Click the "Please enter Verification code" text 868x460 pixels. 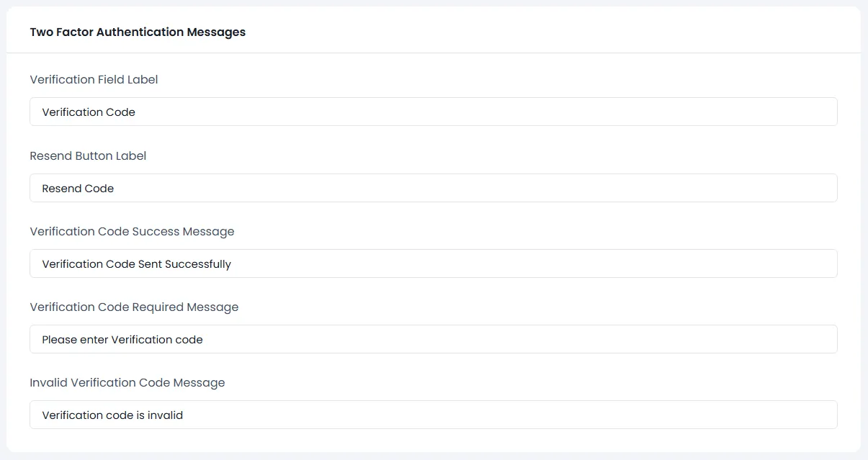(x=122, y=340)
